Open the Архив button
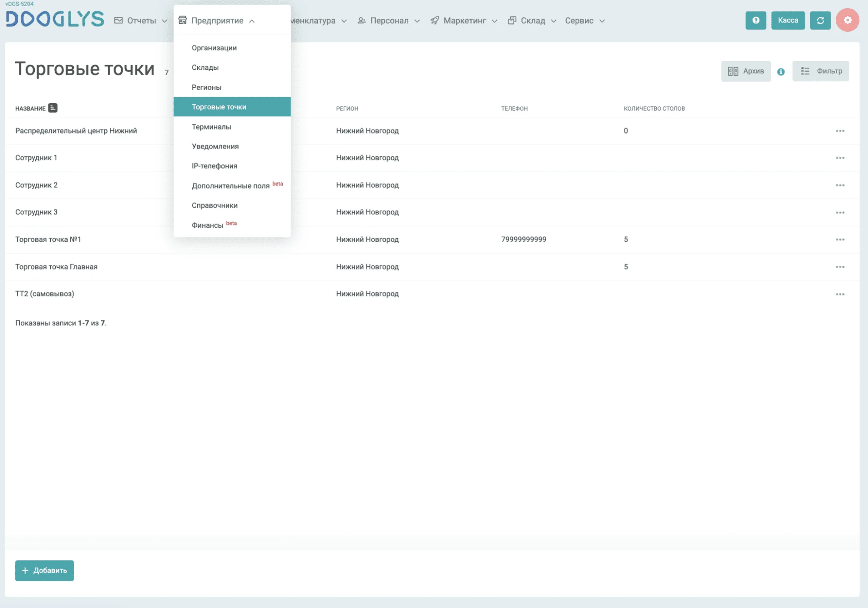Screen dimensions: 868x608 746,71
